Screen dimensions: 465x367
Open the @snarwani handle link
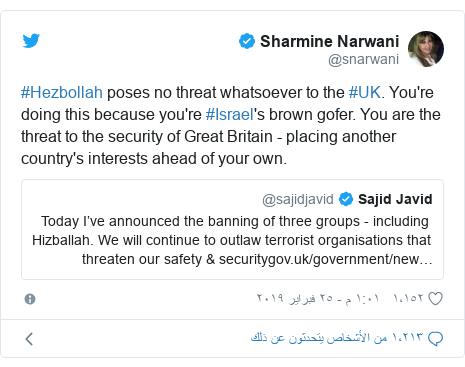tap(363, 60)
